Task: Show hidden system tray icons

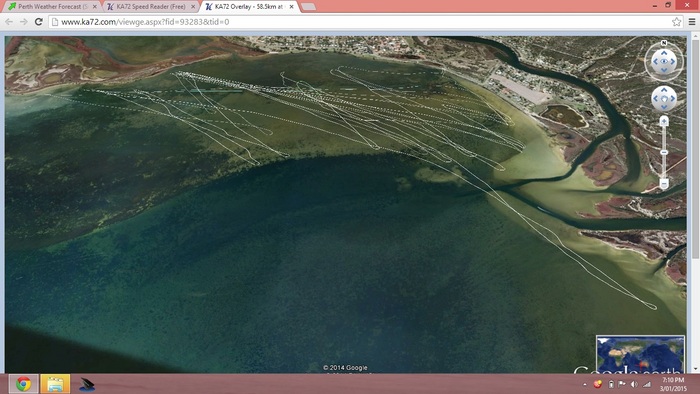Action: (585, 384)
